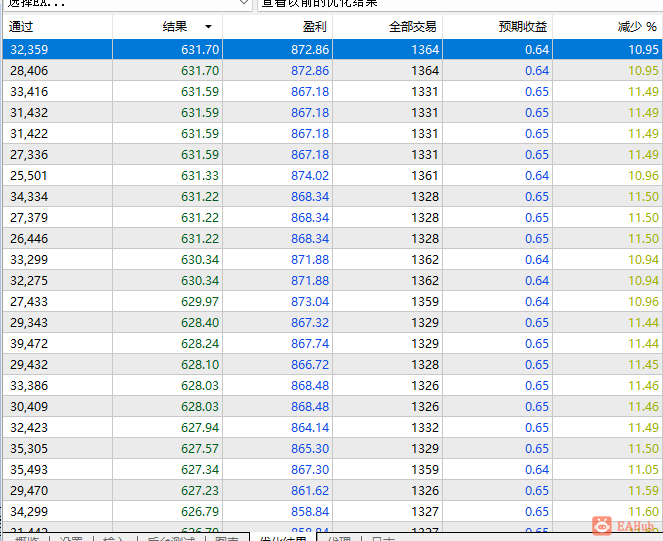663x541 pixels.
Task: Select pass 34,299 result row
Action: 332,511
